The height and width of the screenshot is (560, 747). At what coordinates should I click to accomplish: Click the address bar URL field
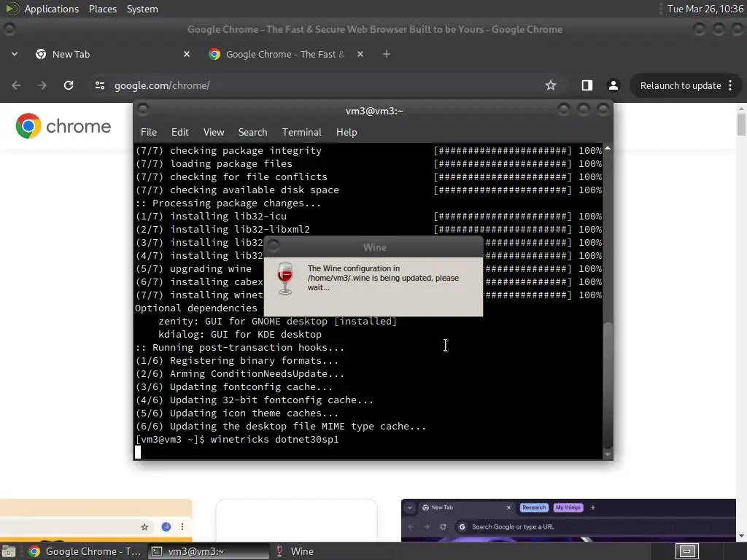click(314, 85)
